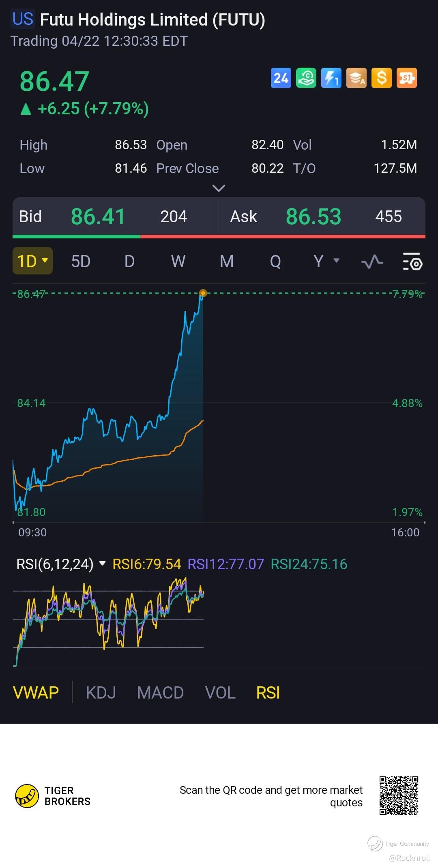Tap the Low value 81.46
Viewport: 438px width, 868px height.
tap(131, 168)
